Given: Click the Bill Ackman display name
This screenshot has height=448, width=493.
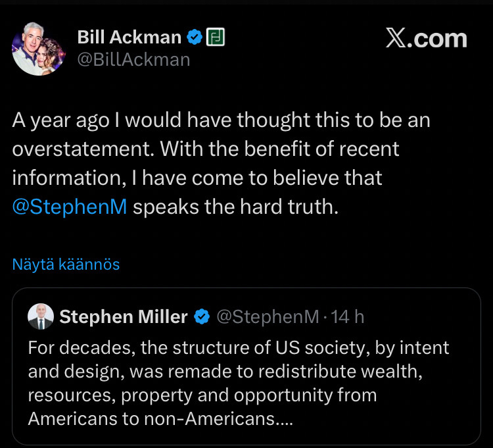Looking at the screenshot, I should click(x=129, y=37).
